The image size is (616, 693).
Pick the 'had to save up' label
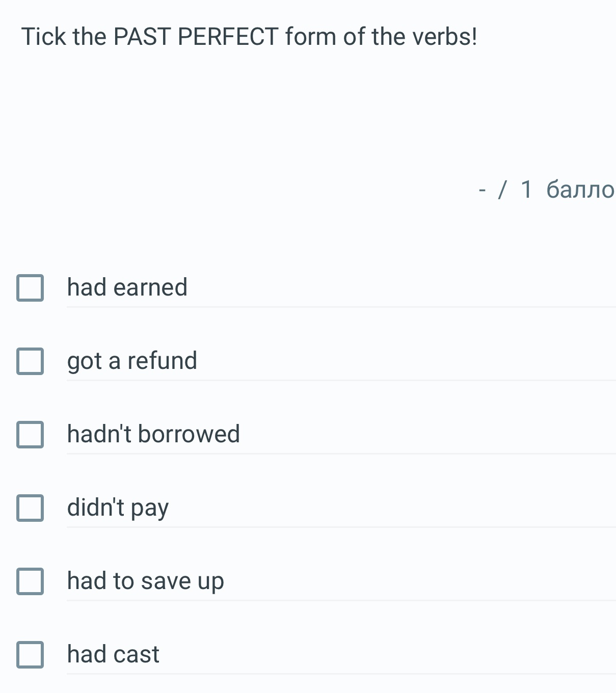pyautogui.click(x=145, y=581)
